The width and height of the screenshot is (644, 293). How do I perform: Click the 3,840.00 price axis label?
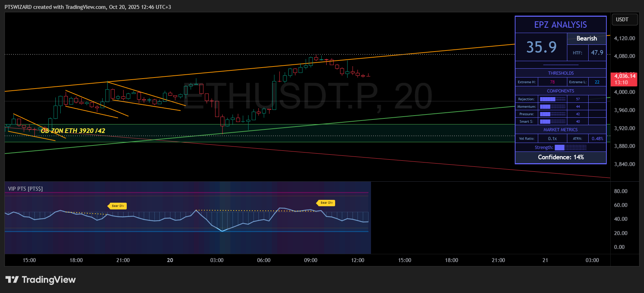(x=624, y=164)
